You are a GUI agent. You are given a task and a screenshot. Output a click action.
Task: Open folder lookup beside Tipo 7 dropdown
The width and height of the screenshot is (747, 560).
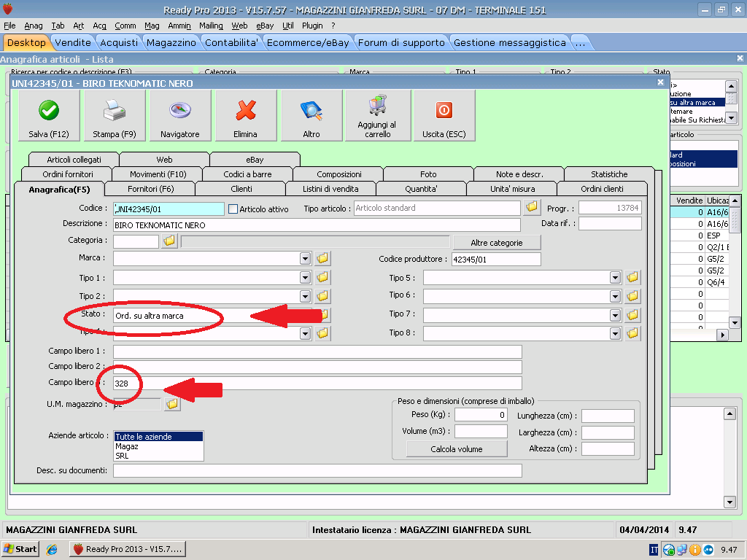[632, 315]
